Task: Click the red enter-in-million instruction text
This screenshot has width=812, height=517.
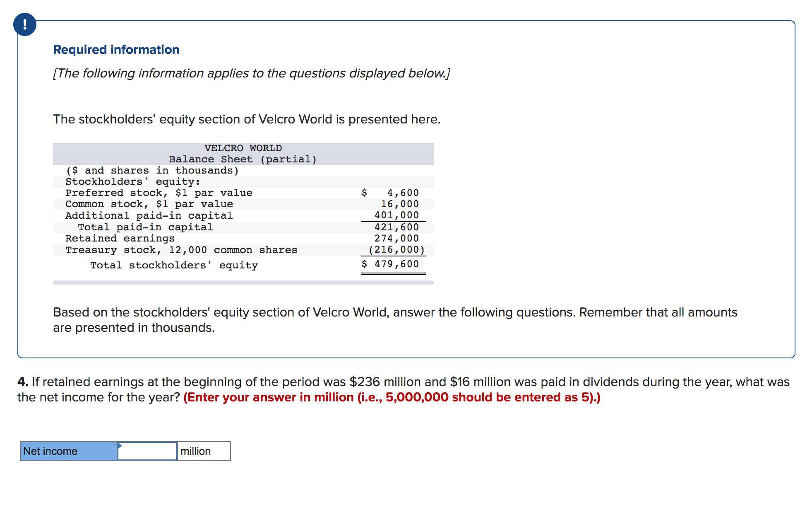Action: click(392, 397)
